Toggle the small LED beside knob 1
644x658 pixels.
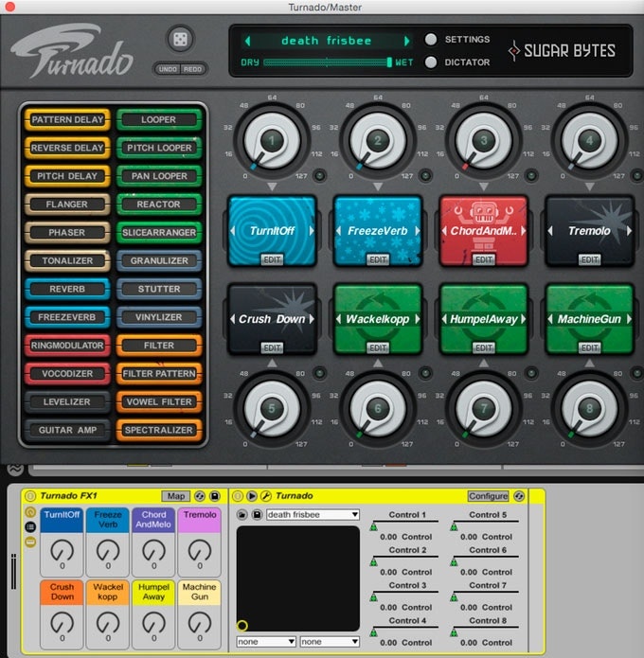point(320,175)
